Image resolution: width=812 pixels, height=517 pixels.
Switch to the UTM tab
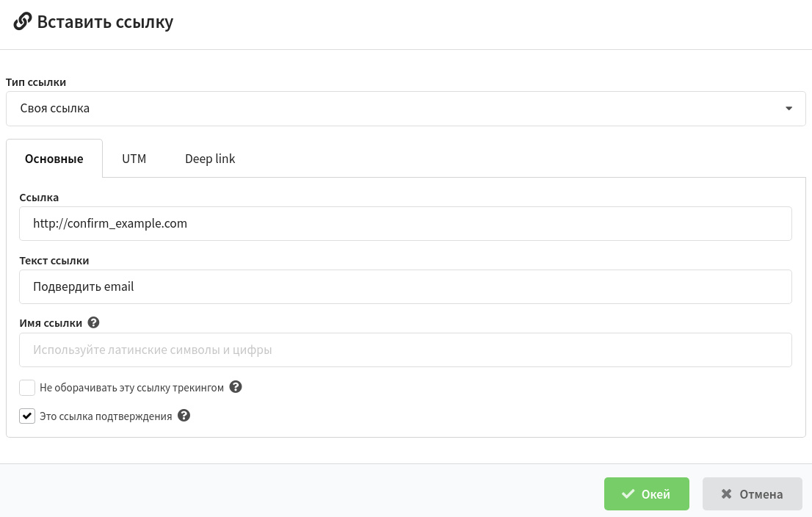point(134,159)
